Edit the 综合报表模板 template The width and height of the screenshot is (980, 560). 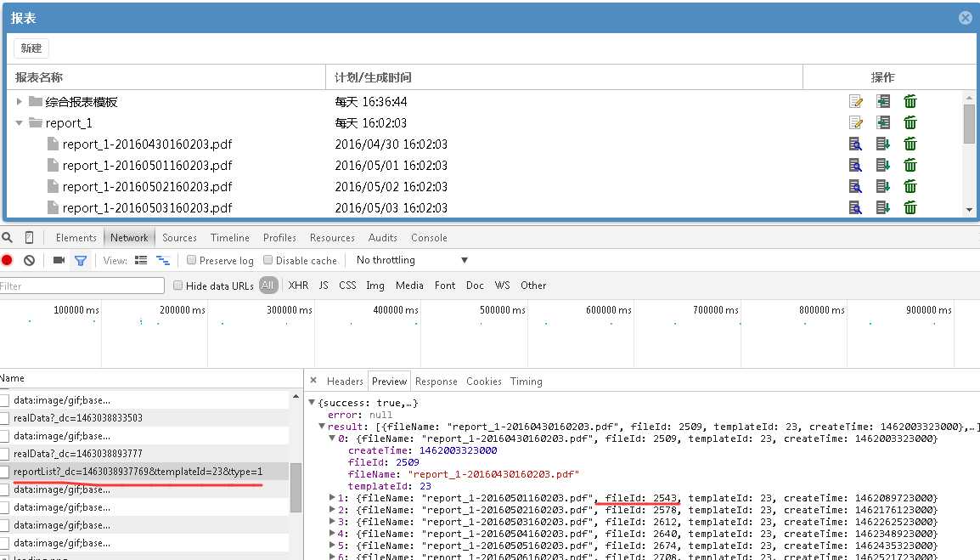point(856,101)
